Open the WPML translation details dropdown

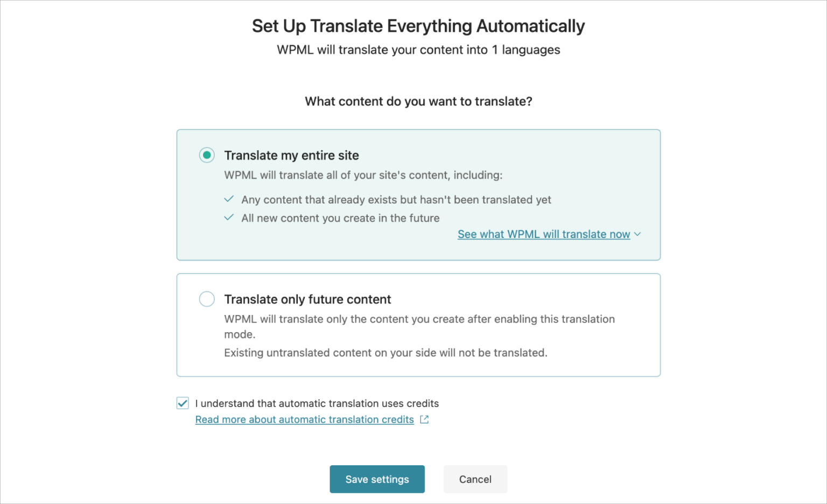544,234
